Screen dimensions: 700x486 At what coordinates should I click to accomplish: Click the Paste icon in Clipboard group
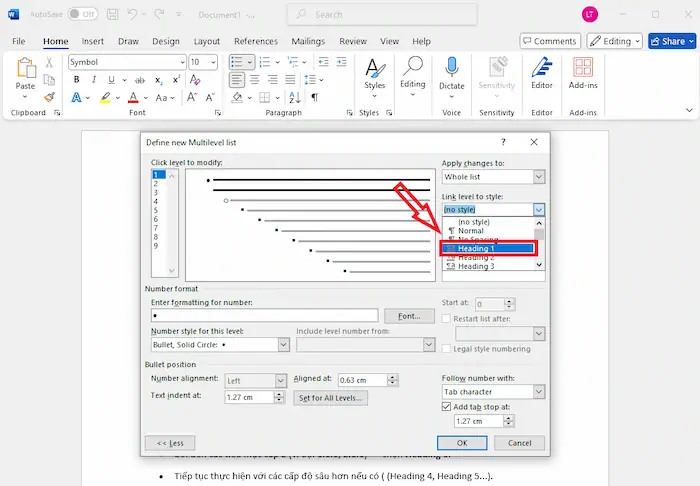tap(25, 72)
